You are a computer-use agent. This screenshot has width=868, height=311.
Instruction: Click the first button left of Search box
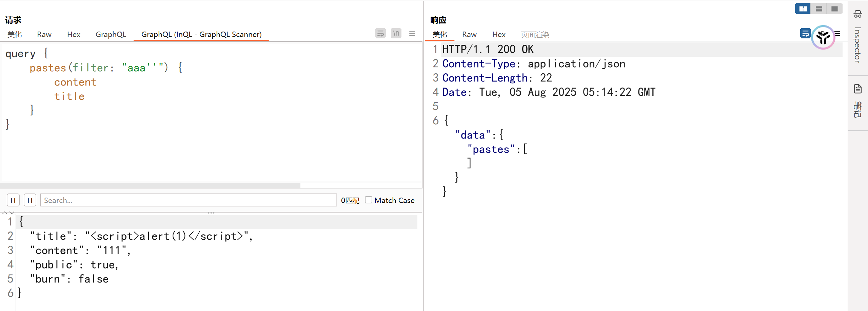(x=13, y=200)
